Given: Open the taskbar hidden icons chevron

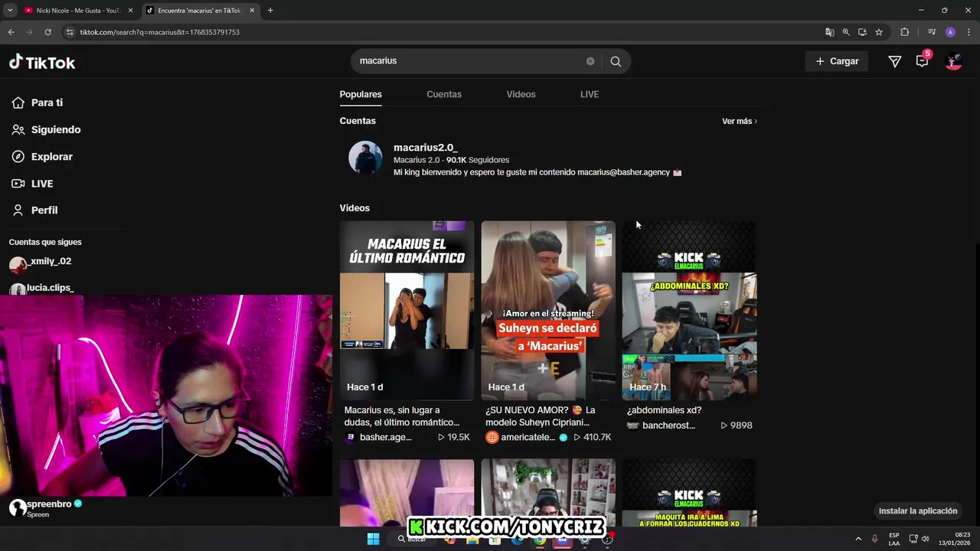Looking at the screenshot, I should pos(858,539).
